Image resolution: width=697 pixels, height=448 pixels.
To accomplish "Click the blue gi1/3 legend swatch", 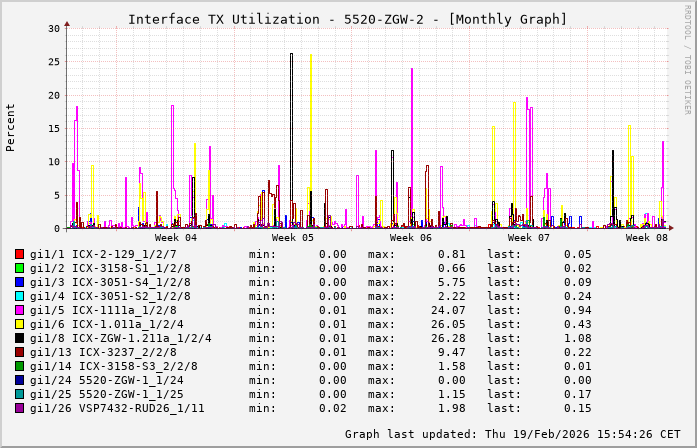I will tap(20, 282).
